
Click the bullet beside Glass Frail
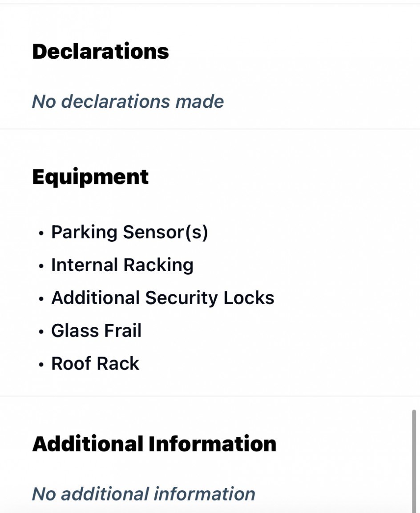point(41,332)
